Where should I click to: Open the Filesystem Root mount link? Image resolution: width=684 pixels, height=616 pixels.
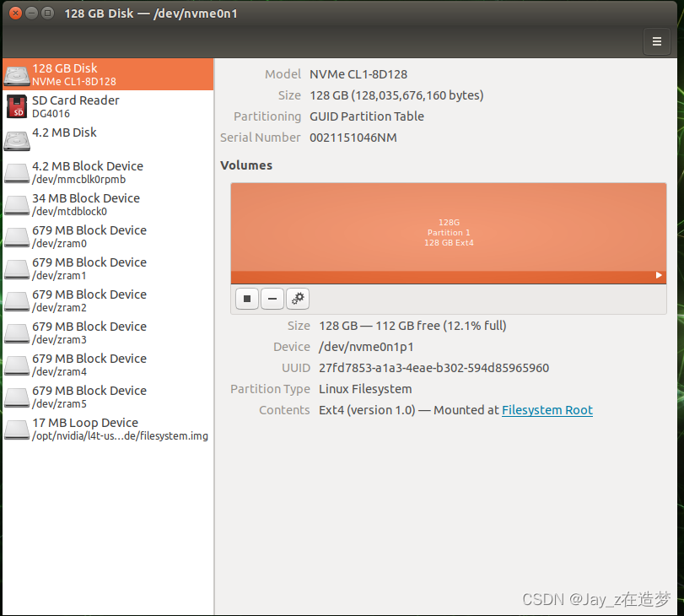[x=547, y=410]
